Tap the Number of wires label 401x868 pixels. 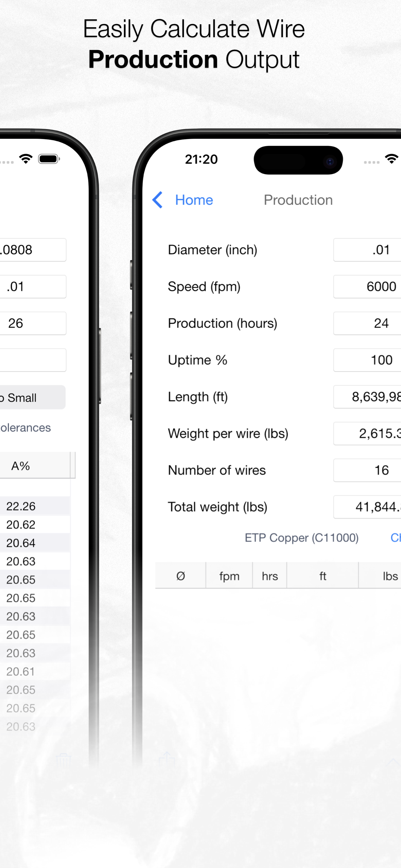pyautogui.click(x=217, y=470)
